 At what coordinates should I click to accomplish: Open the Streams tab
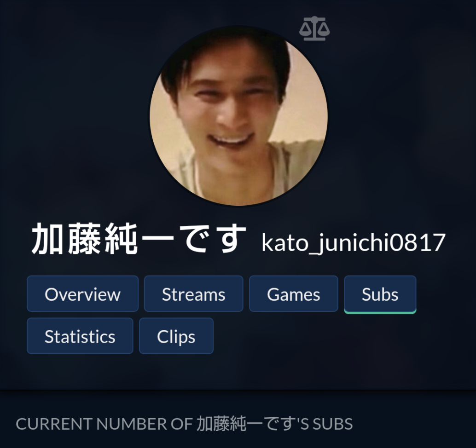coord(194,293)
